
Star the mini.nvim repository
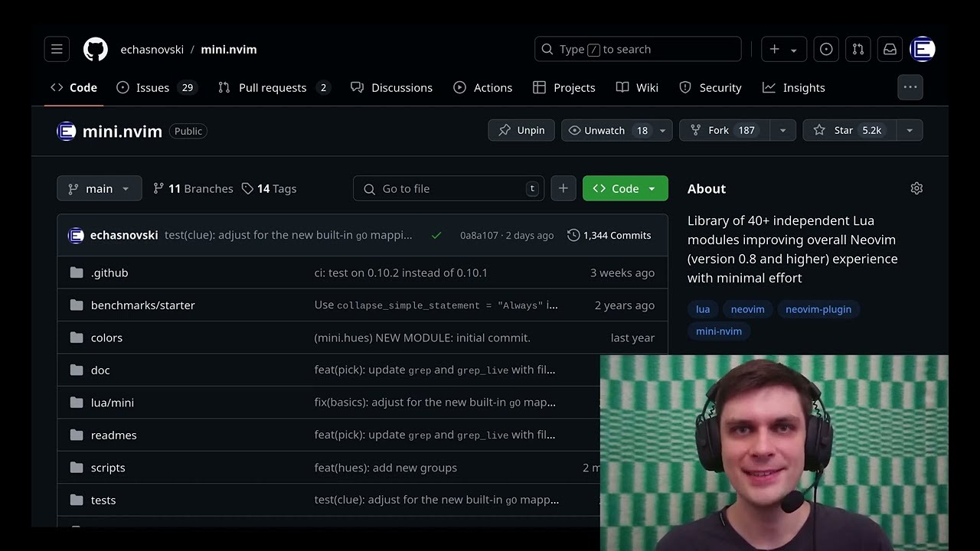[849, 130]
